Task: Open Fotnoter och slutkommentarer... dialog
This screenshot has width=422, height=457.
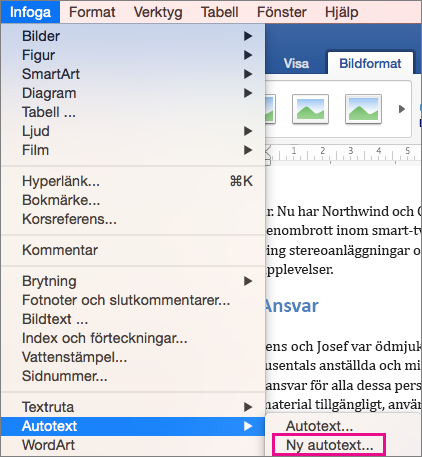Action: 133,300
